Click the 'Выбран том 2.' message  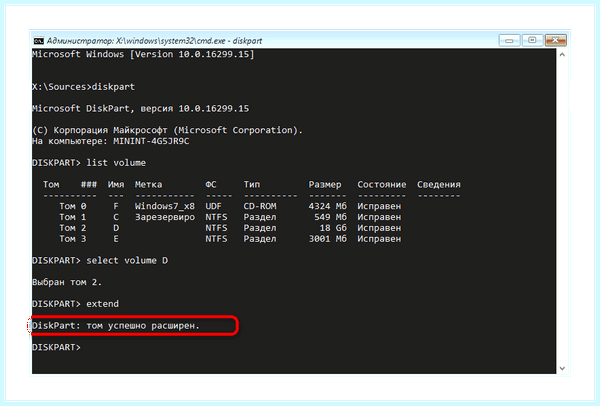67,282
